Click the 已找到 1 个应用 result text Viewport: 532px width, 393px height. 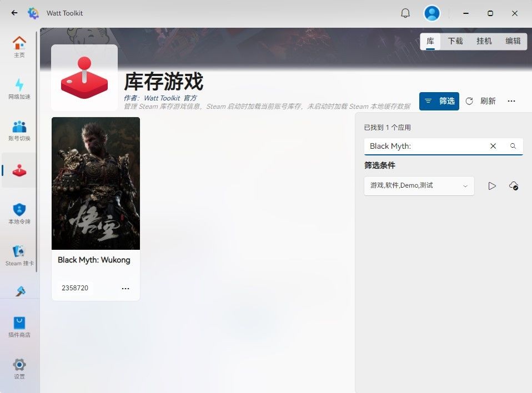pos(387,128)
